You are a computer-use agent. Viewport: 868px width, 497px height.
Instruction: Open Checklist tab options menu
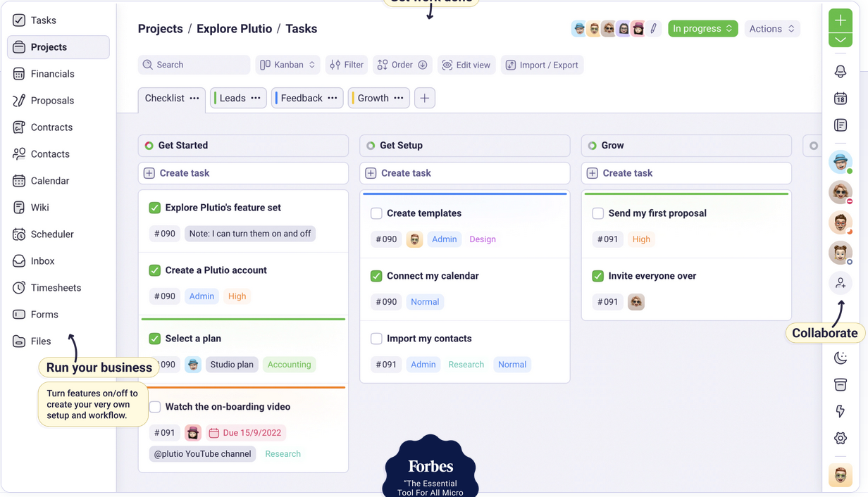pos(194,98)
